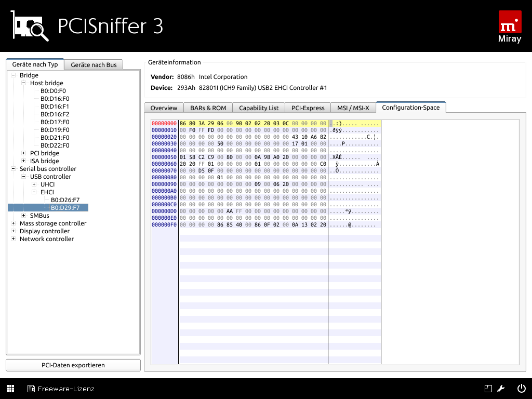Screen dimensions: 532x399
Task: Open the Capability List tab
Action: 259,108
